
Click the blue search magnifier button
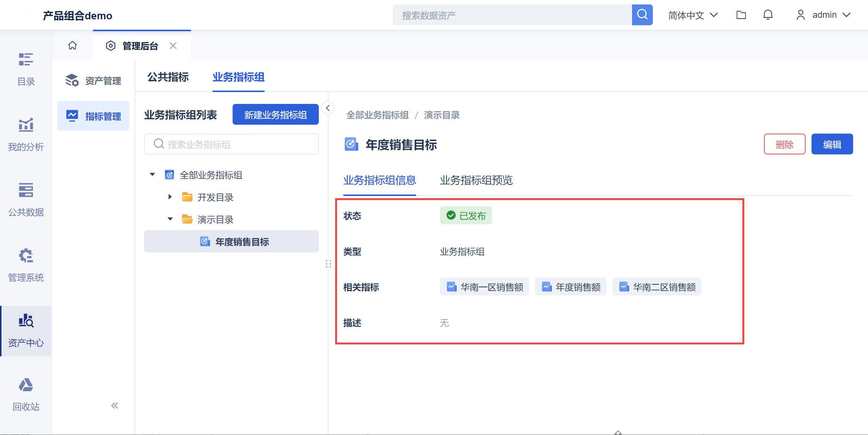click(642, 15)
